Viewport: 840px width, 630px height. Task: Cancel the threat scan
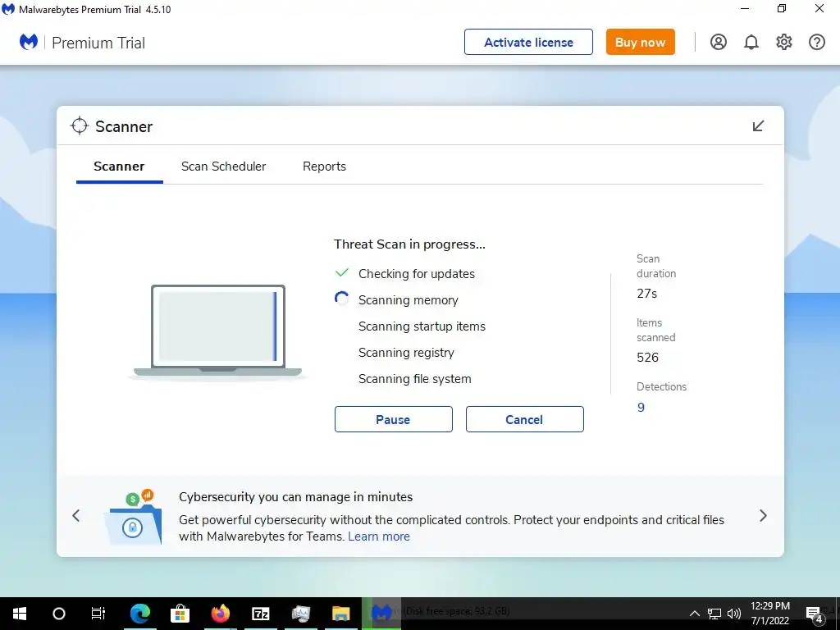[524, 419]
